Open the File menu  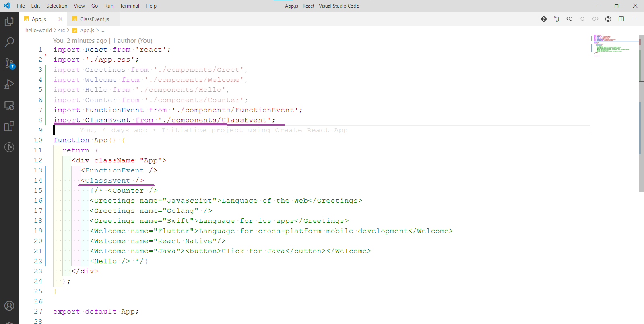pos(21,6)
